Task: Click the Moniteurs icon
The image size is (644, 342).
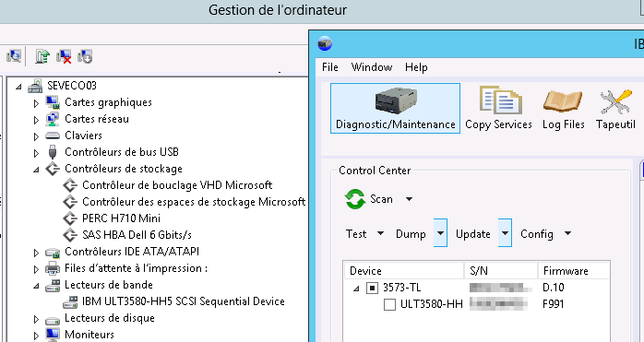Action: [53, 335]
